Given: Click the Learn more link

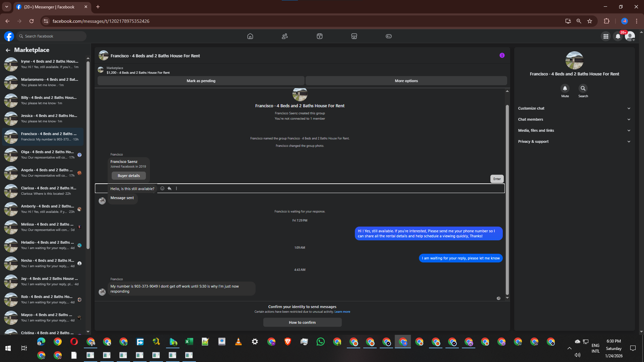Looking at the screenshot, I should pos(342,312).
